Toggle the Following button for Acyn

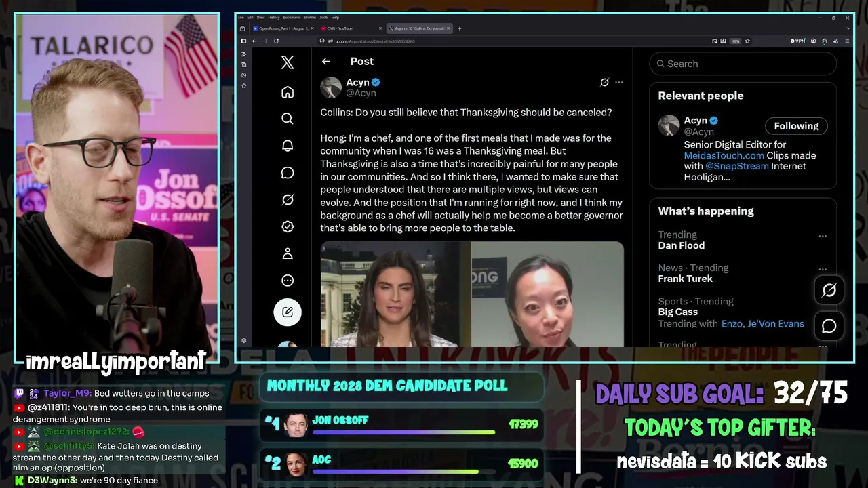pyautogui.click(x=796, y=125)
